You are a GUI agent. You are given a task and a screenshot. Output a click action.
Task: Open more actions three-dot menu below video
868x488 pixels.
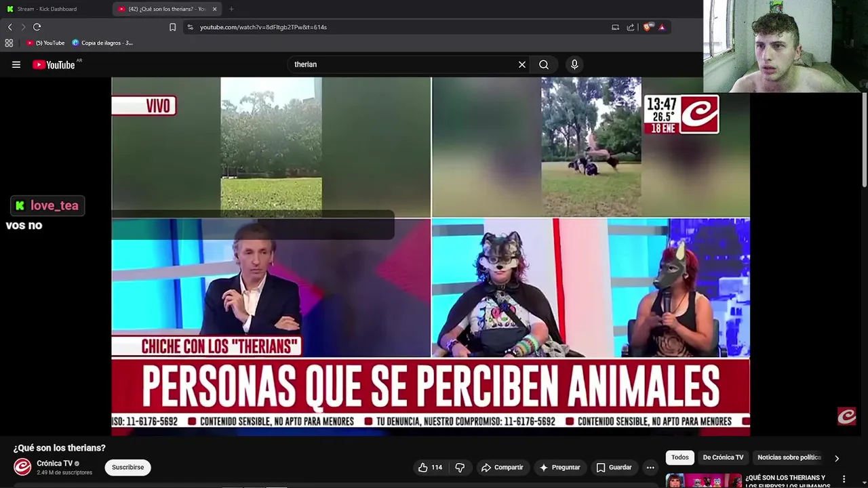[x=650, y=468]
